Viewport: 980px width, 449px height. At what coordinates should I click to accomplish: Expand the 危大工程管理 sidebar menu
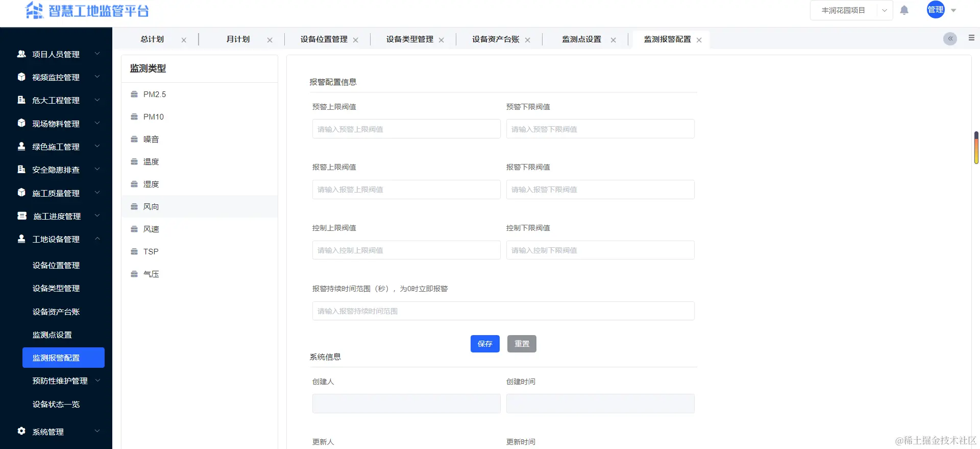pos(56,100)
